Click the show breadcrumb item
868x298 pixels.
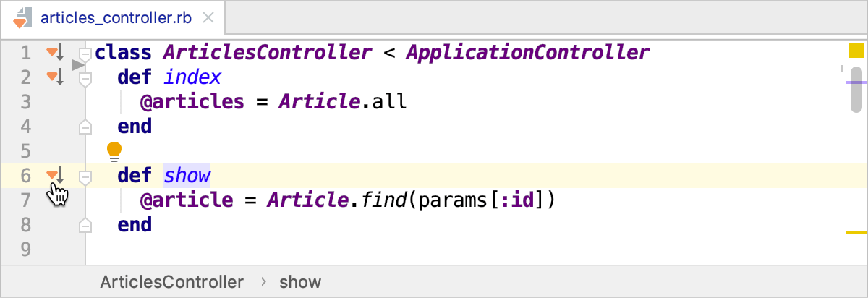300,281
